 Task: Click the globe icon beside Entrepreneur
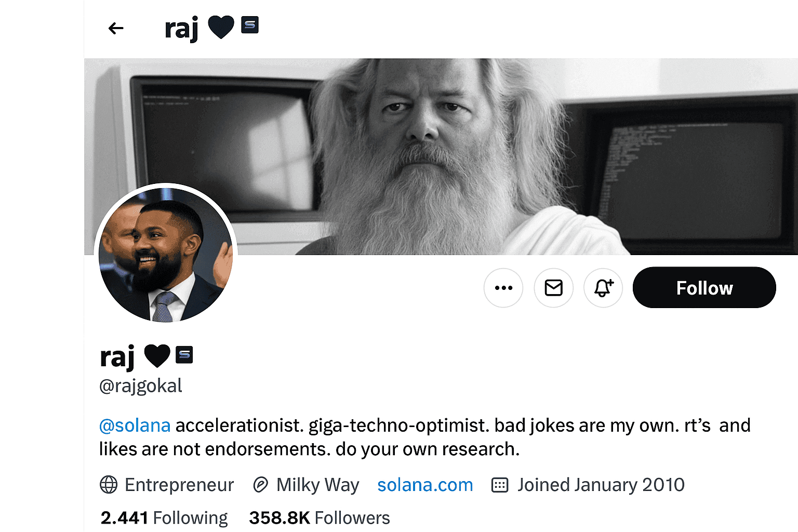tap(109, 485)
